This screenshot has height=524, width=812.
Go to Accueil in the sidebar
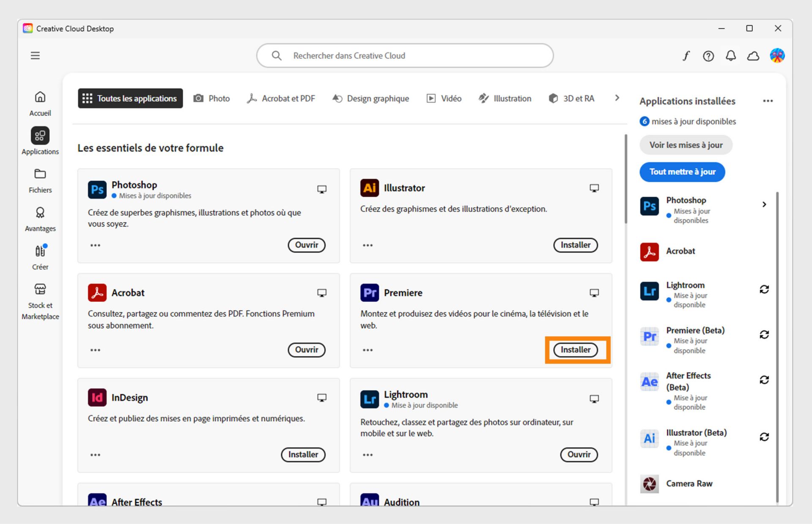coord(40,104)
